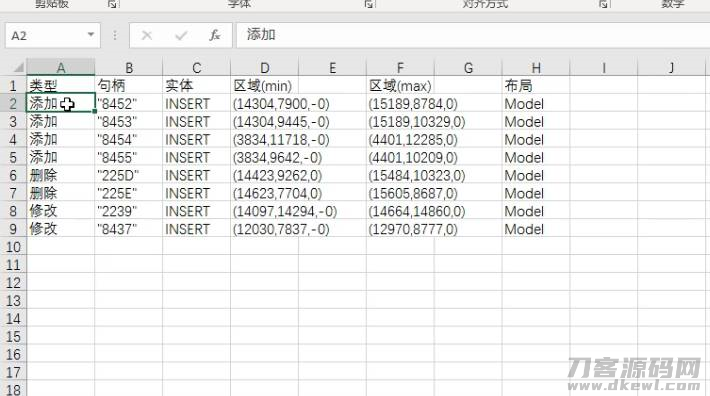Click the formula bar text 添加
Screen dimensions: 710x396
click(x=261, y=34)
